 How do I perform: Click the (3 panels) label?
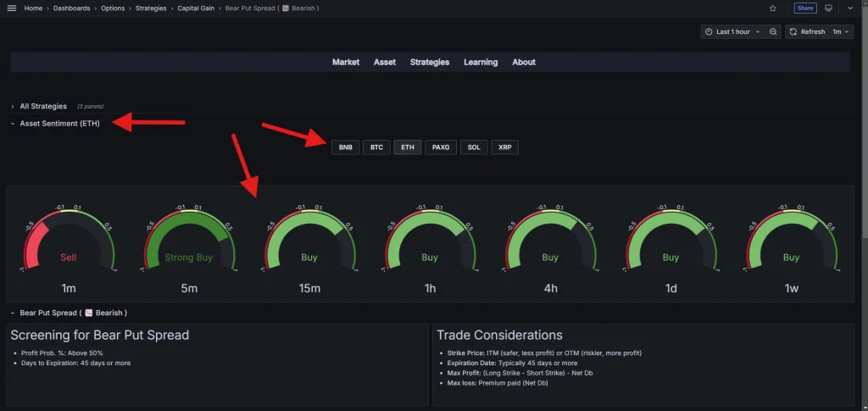coord(90,106)
